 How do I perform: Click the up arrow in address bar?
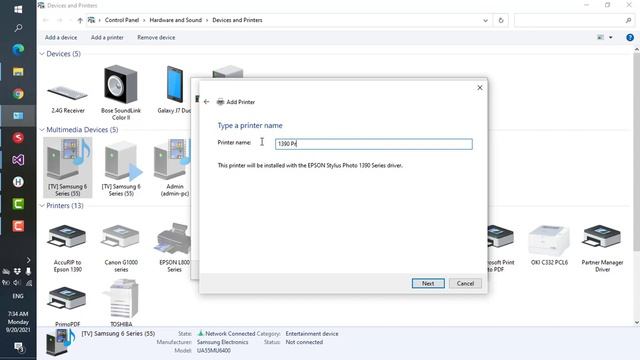click(x=80, y=20)
